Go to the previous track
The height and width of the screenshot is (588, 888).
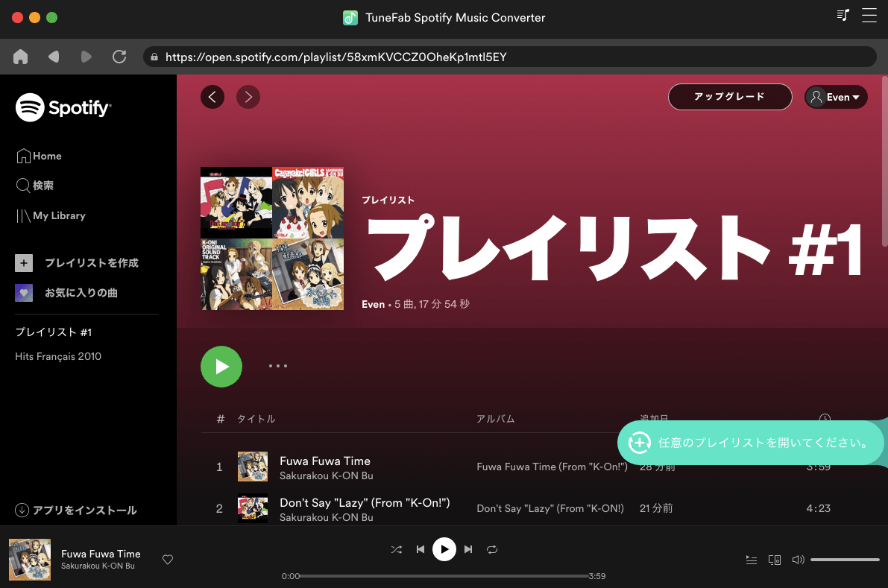[421, 549]
